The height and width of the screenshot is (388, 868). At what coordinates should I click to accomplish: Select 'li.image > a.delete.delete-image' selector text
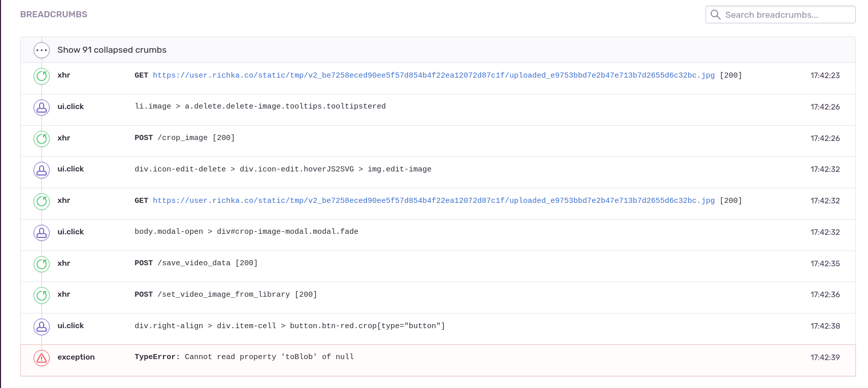[260, 106]
